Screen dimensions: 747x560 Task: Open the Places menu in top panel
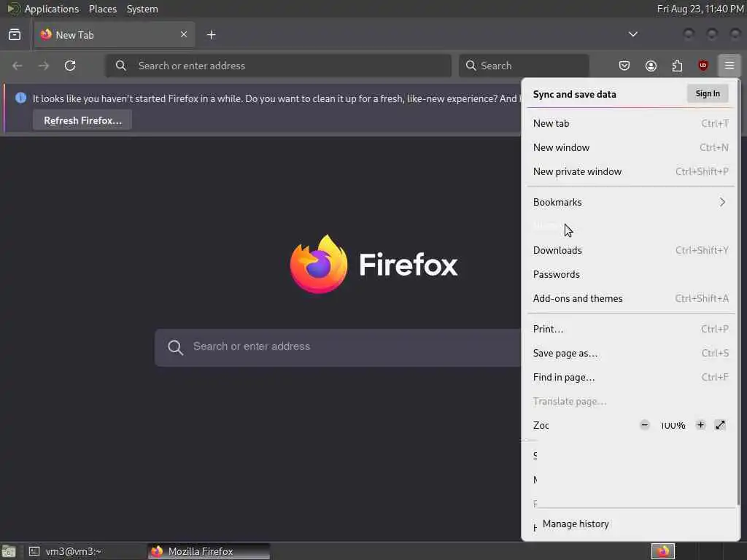coord(102,9)
